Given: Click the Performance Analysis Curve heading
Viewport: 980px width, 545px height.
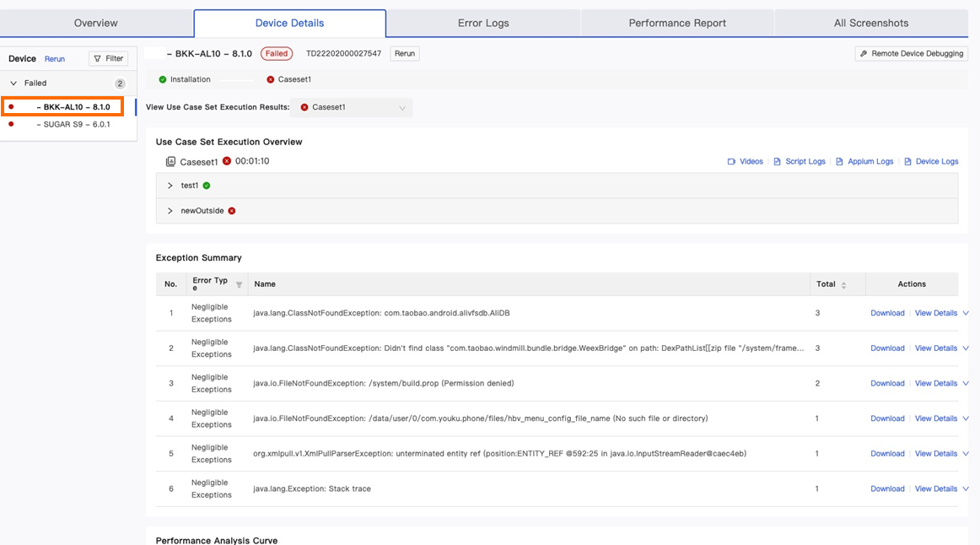Looking at the screenshot, I should click(x=216, y=540).
